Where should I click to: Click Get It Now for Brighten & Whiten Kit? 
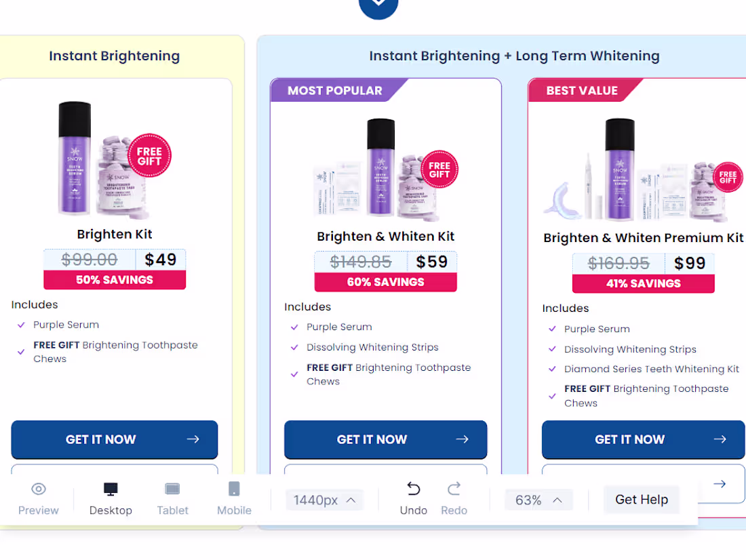(x=385, y=439)
